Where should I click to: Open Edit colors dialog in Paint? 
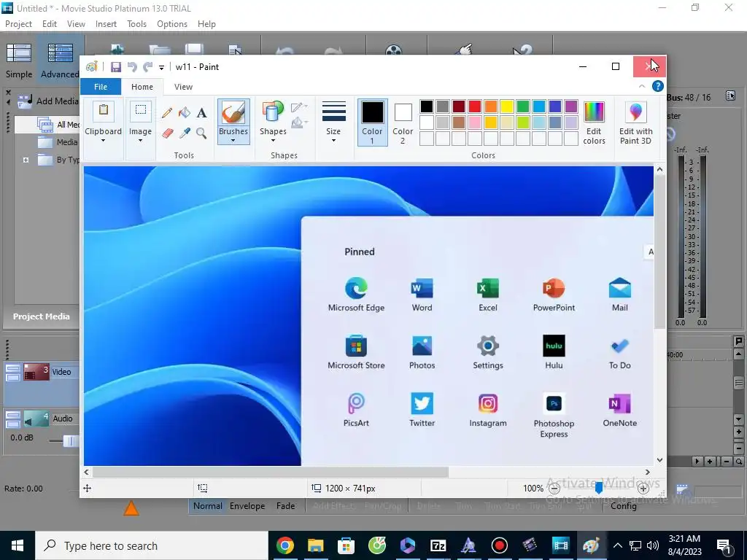pos(594,122)
